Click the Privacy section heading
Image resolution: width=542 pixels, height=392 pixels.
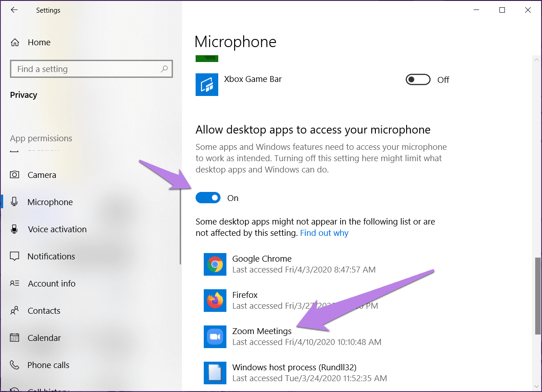[24, 95]
